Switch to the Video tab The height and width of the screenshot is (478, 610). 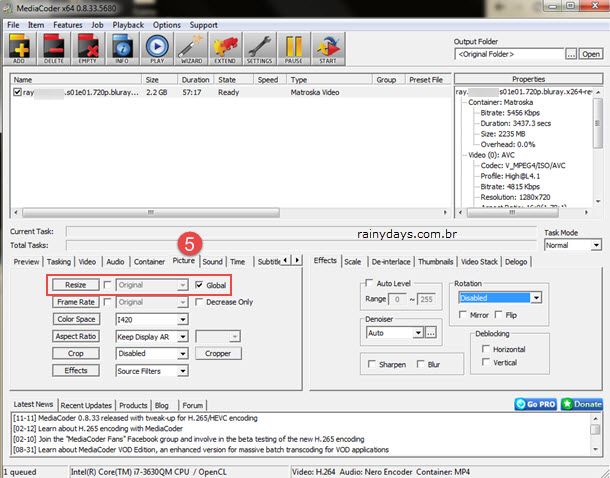87,262
